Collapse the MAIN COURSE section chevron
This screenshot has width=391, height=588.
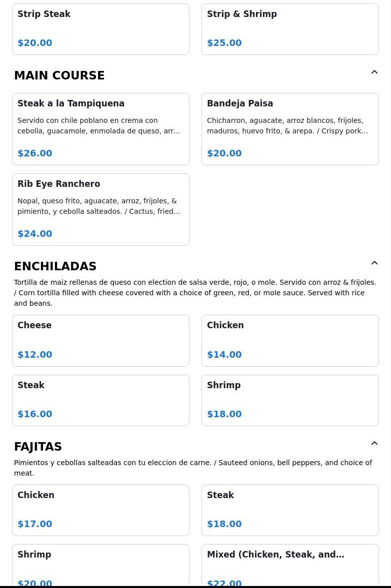click(374, 72)
